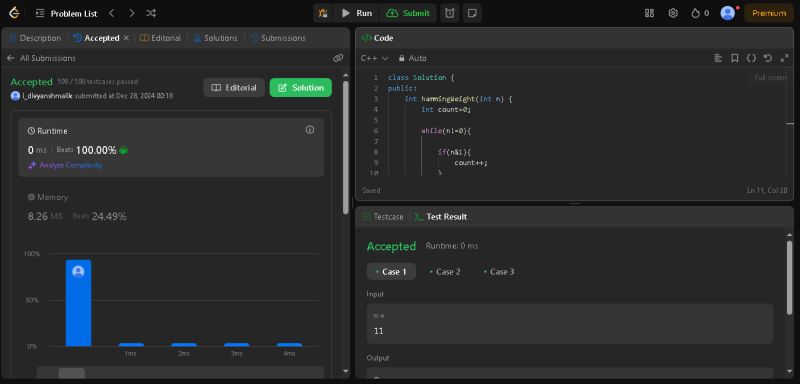The image size is (800, 384).
Task: Go back to All Submissions
Action: (41, 58)
